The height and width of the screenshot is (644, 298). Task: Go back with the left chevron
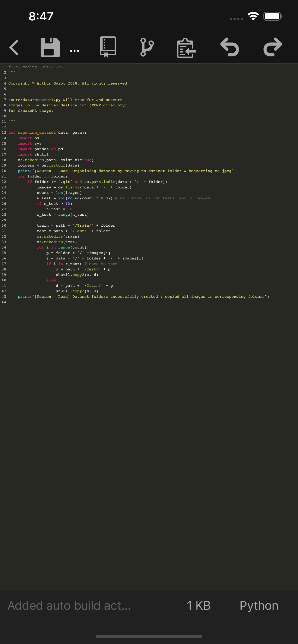tap(14, 47)
